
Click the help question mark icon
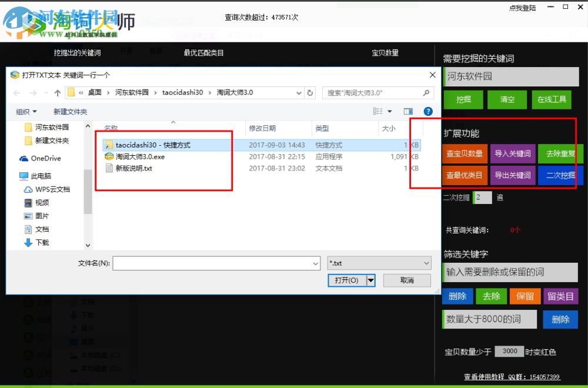click(428, 111)
